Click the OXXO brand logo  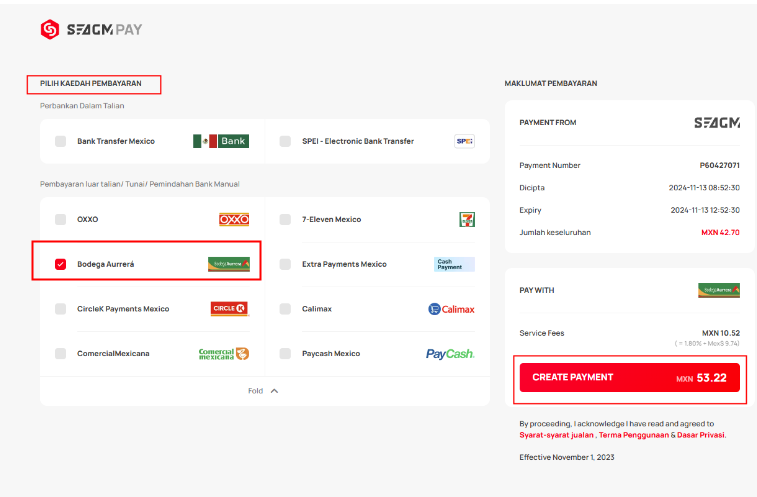click(x=234, y=219)
